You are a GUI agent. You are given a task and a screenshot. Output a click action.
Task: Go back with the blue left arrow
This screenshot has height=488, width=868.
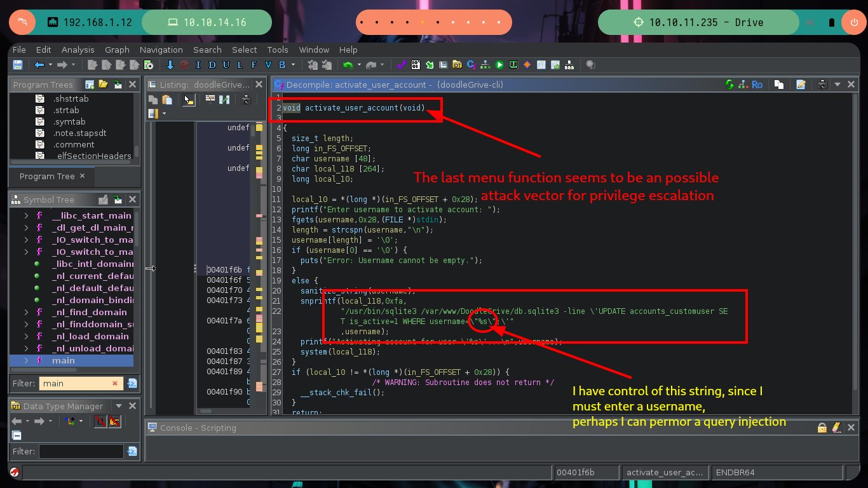[x=39, y=65]
